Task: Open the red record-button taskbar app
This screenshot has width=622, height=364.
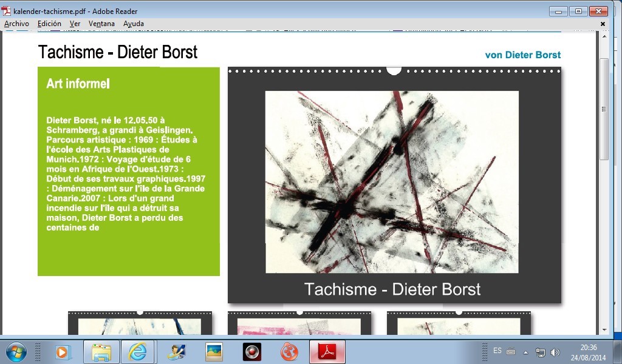Action: 252,352
